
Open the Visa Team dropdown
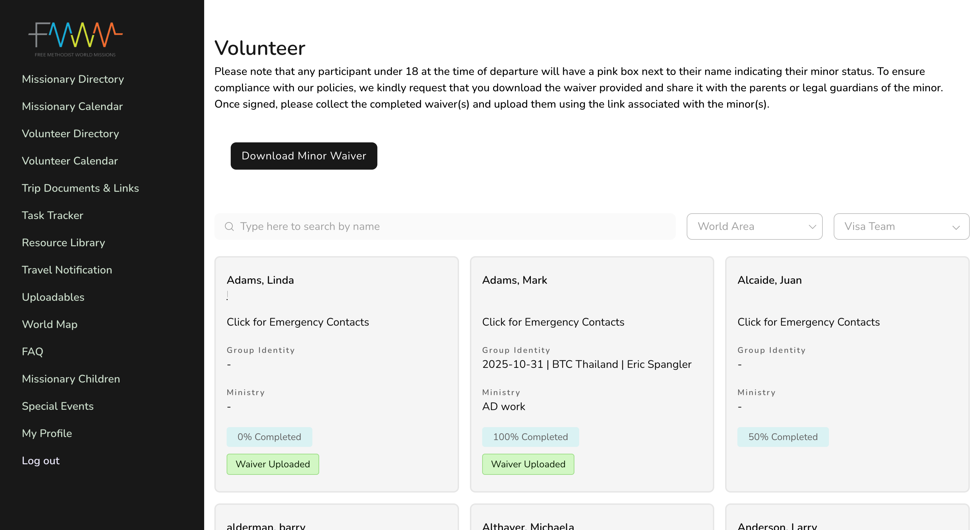(x=901, y=227)
